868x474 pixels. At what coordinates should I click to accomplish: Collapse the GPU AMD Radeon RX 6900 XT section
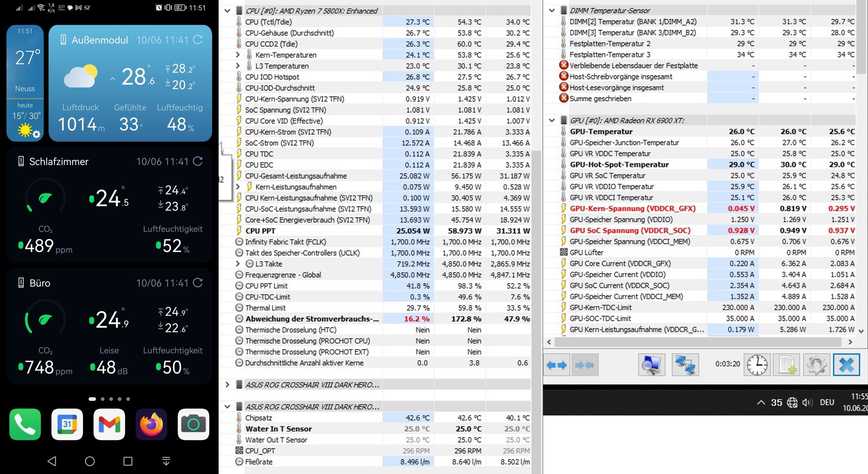pos(552,120)
